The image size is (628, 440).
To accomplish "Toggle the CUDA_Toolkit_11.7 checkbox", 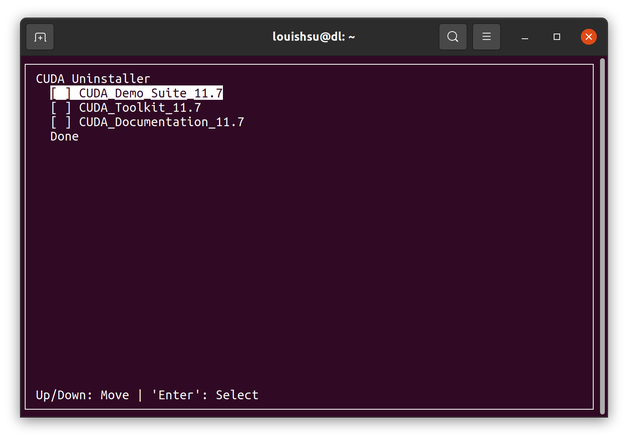I will click(61, 108).
